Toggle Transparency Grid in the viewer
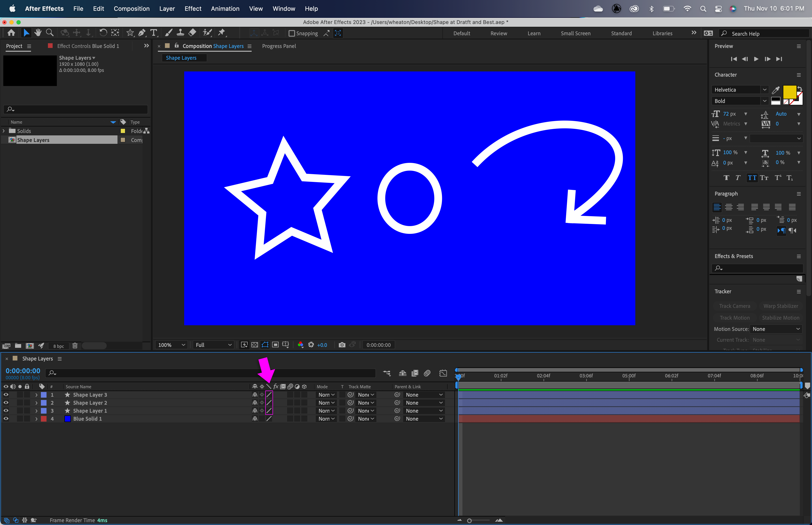 point(254,345)
